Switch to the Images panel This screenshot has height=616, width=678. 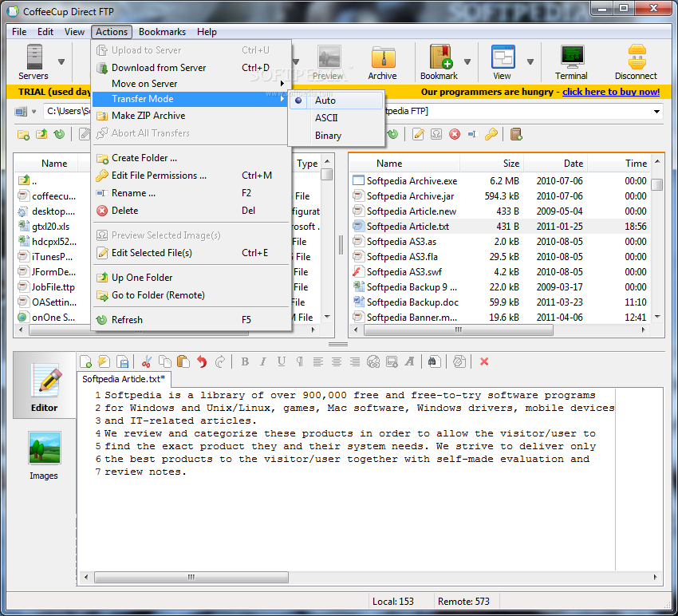44,456
